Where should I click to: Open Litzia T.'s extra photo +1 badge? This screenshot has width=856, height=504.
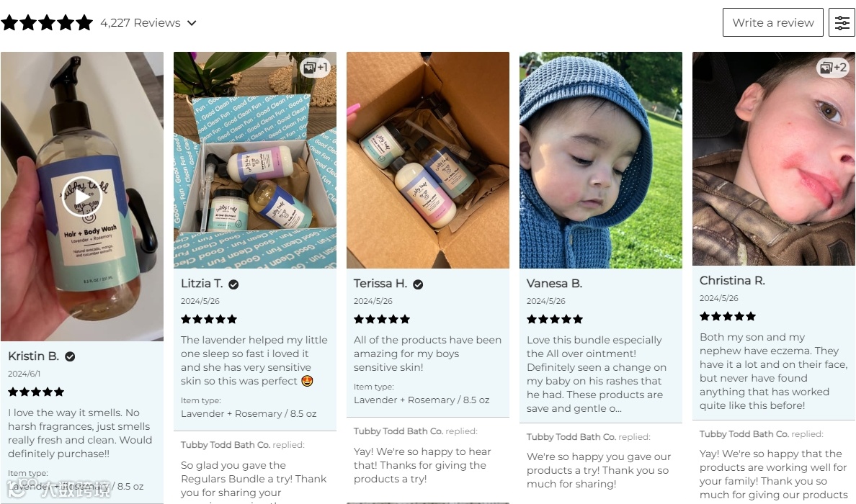[315, 68]
